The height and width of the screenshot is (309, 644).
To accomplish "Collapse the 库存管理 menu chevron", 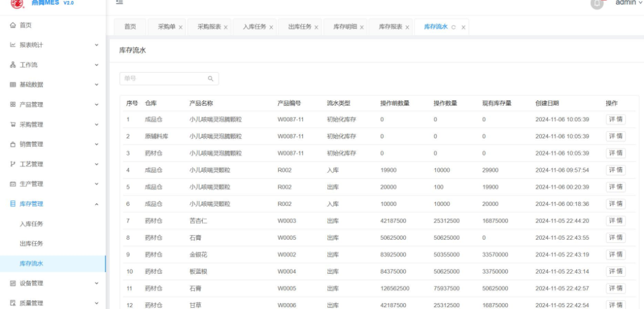I will pos(97,204).
